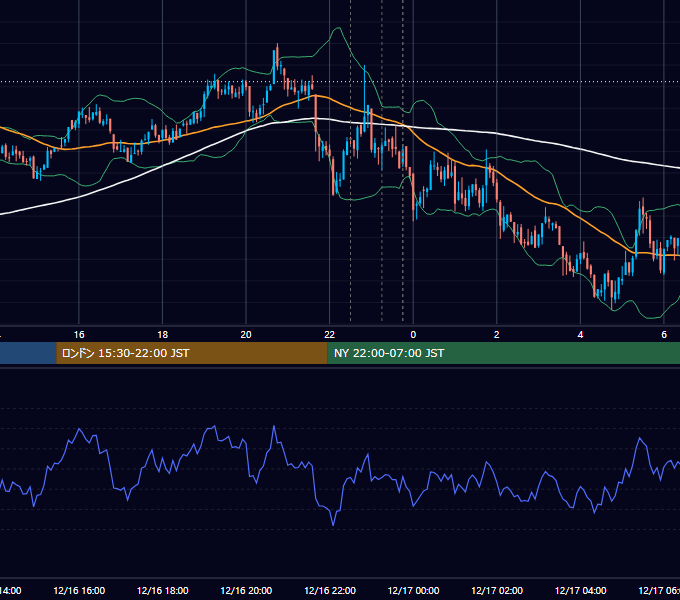This screenshot has width=680, height=600.
Task: Select the NY 22:00-07:00 JST session bar
Action: point(503,353)
